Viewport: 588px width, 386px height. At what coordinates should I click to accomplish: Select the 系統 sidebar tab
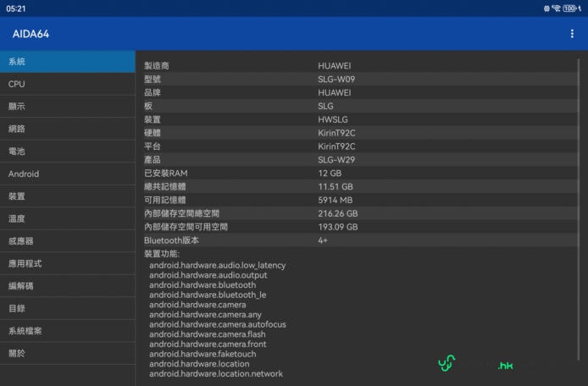68,62
